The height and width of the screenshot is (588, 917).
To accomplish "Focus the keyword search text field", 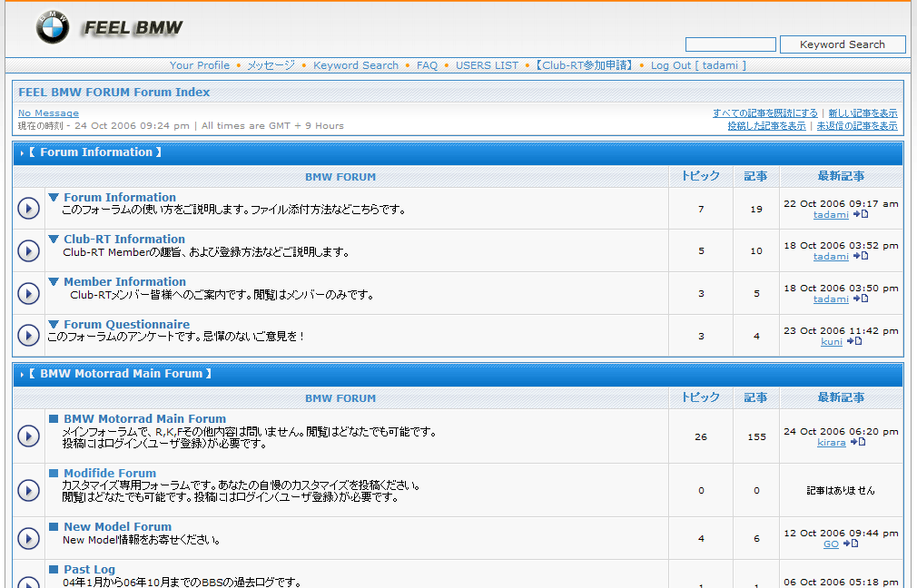I will click(731, 44).
